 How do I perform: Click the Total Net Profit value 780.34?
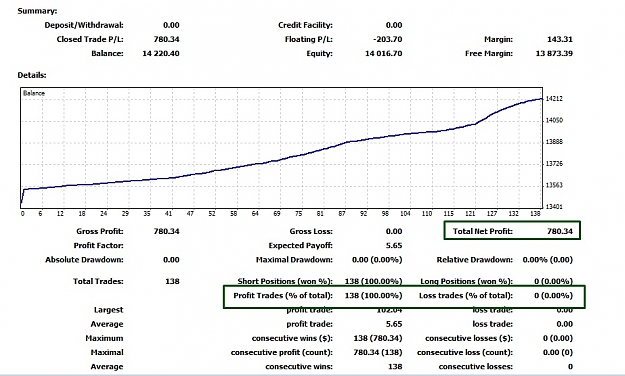pos(560,231)
